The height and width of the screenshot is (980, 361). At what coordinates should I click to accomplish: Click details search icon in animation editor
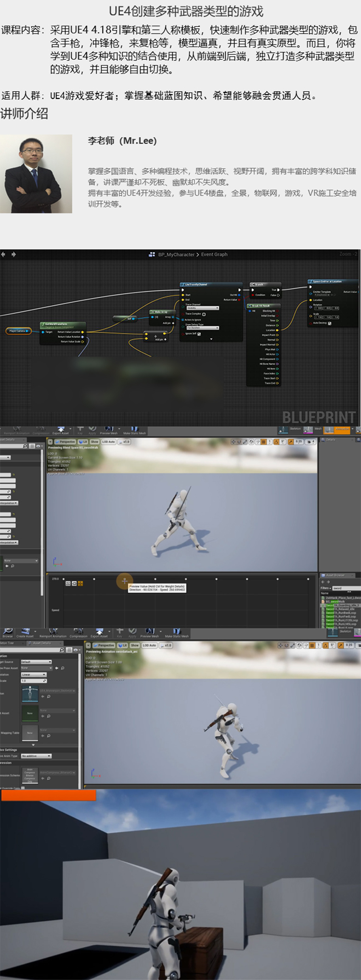pyautogui.click(x=62, y=650)
